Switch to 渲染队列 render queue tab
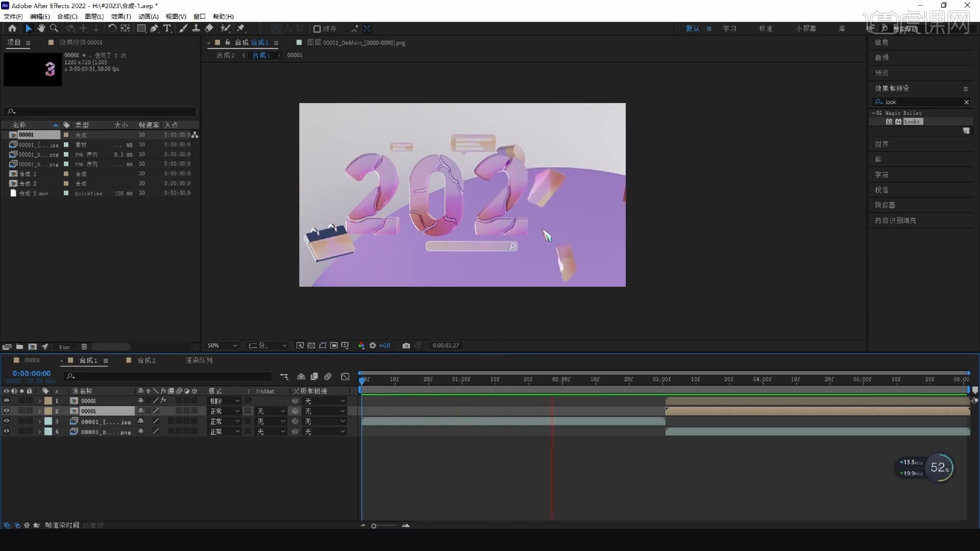Image resolution: width=980 pixels, height=551 pixels. tap(199, 360)
